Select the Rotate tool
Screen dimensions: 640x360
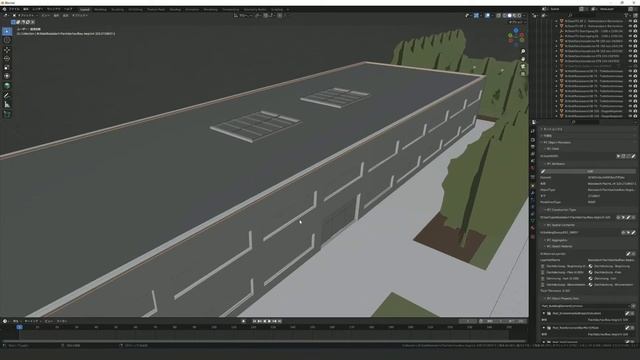click(x=7, y=59)
